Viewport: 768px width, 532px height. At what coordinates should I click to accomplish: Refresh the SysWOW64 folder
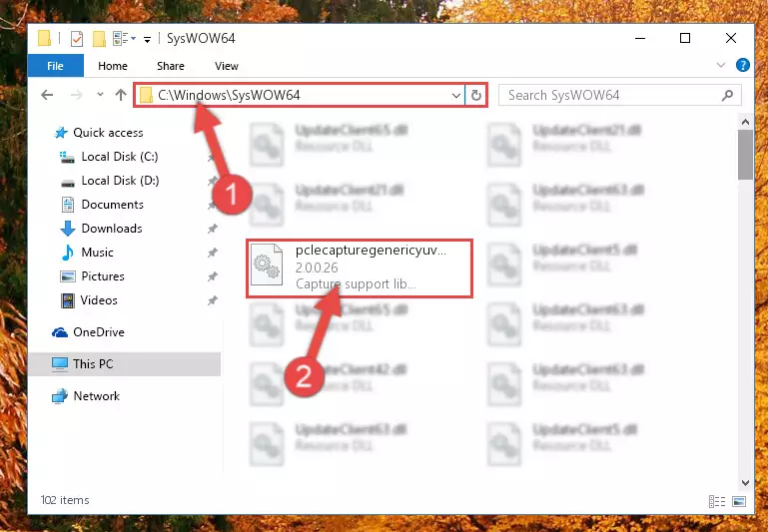(476, 95)
